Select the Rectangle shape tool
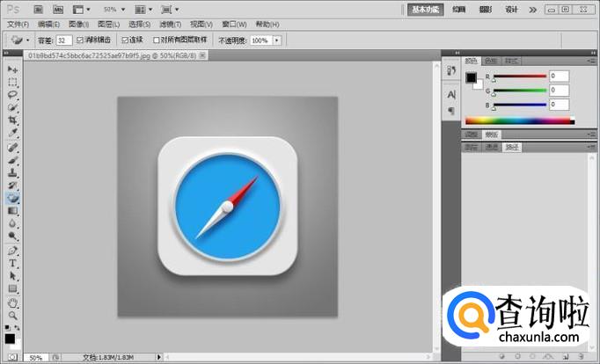This screenshot has width=600, height=364. [12, 288]
